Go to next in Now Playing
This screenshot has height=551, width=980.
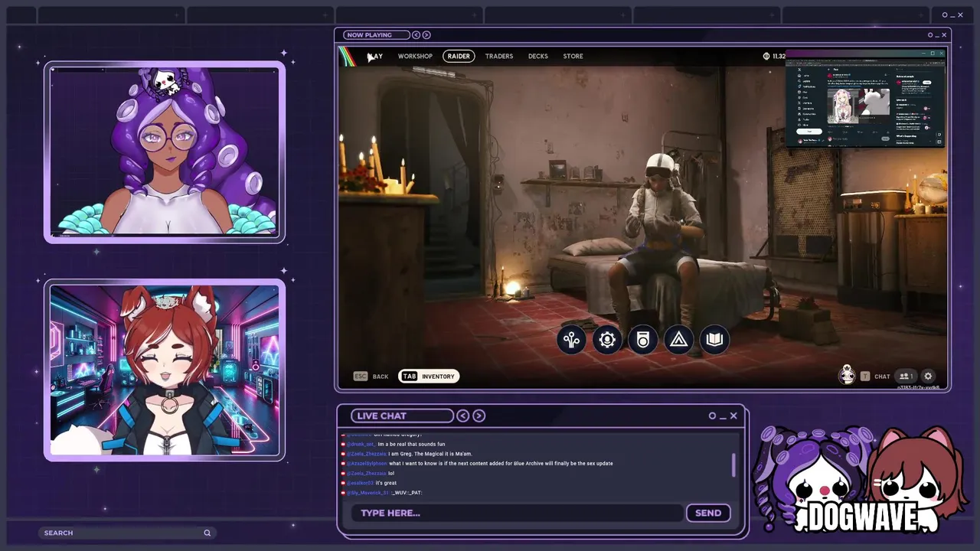426,34
